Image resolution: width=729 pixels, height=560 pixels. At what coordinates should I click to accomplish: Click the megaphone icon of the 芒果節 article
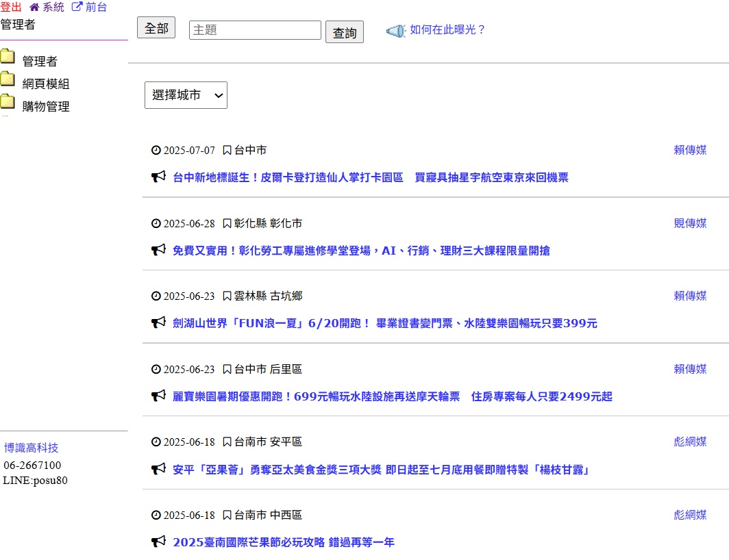tap(158, 542)
